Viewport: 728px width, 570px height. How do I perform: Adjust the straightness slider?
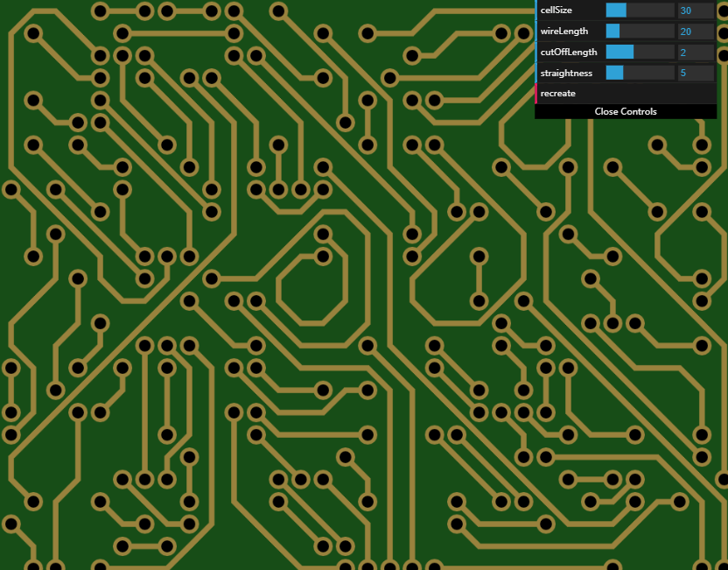coord(640,73)
